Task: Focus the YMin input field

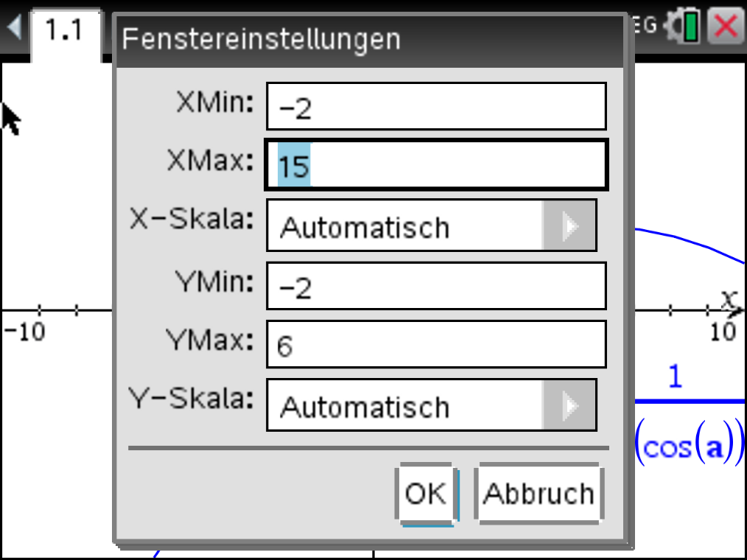Action: tap(436, 285)
